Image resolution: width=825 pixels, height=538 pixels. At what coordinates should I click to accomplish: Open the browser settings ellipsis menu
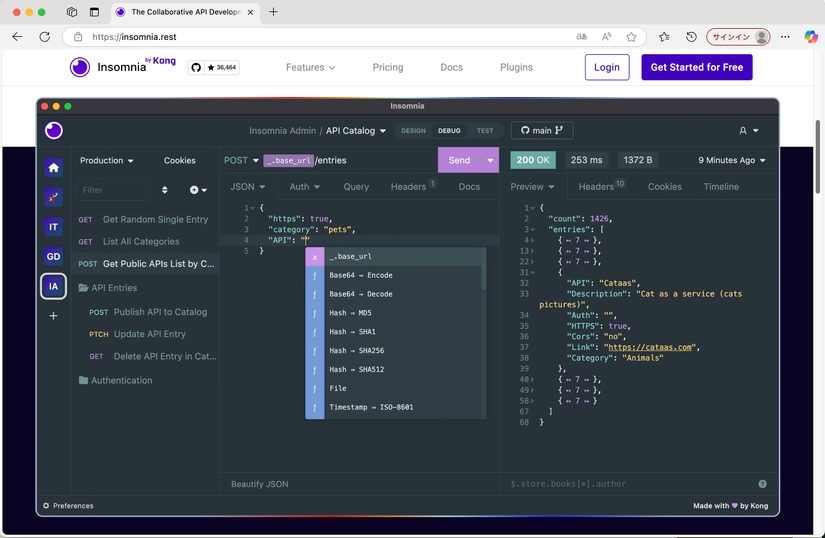(785, 37)
